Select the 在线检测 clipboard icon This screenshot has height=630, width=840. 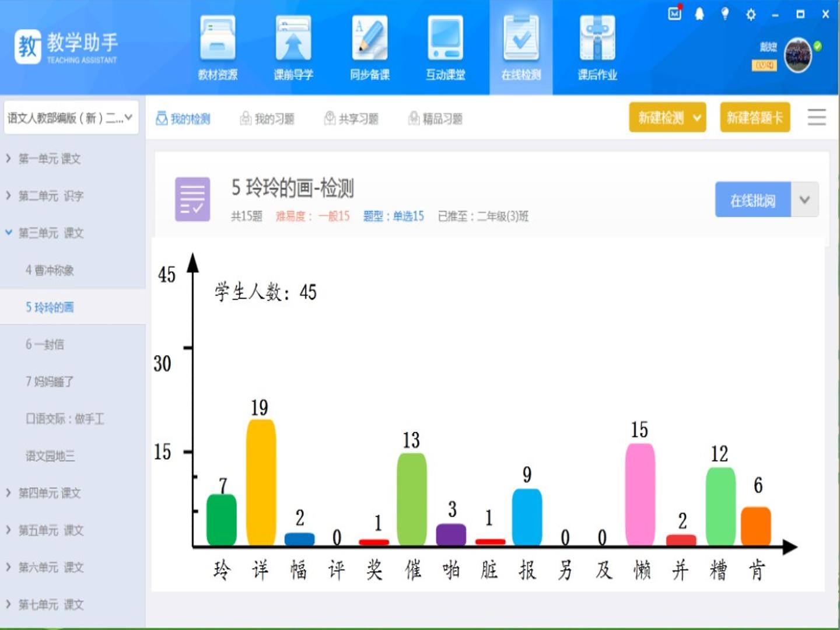pos(521,38)
